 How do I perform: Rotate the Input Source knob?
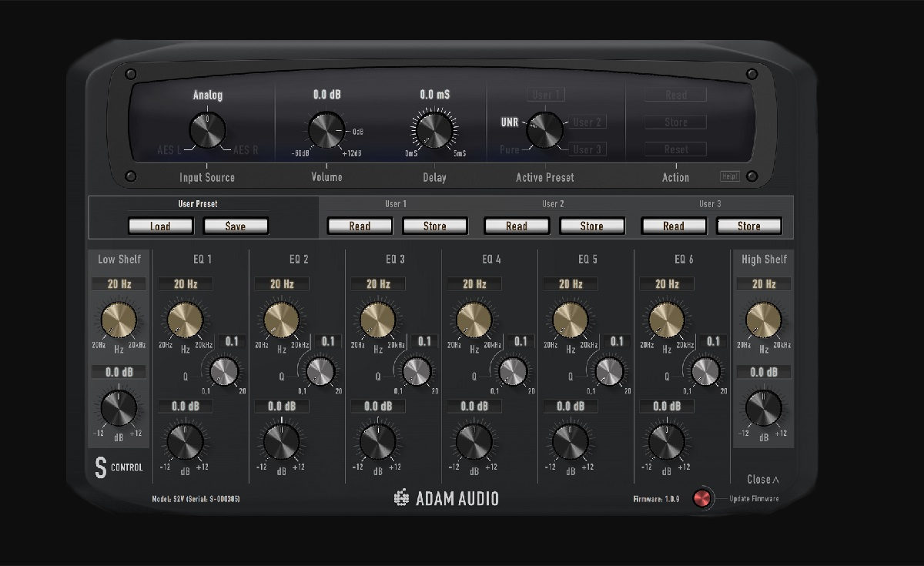click(x=206, y=129)
